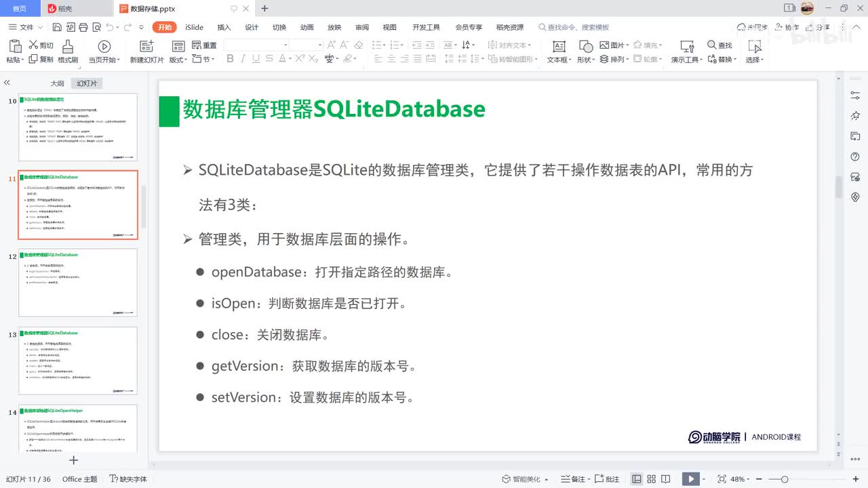Image resolution: width=868 pixels, height=488 pixels.
Task: Open the iSlide ribbon tab
Action: [195, 27]
